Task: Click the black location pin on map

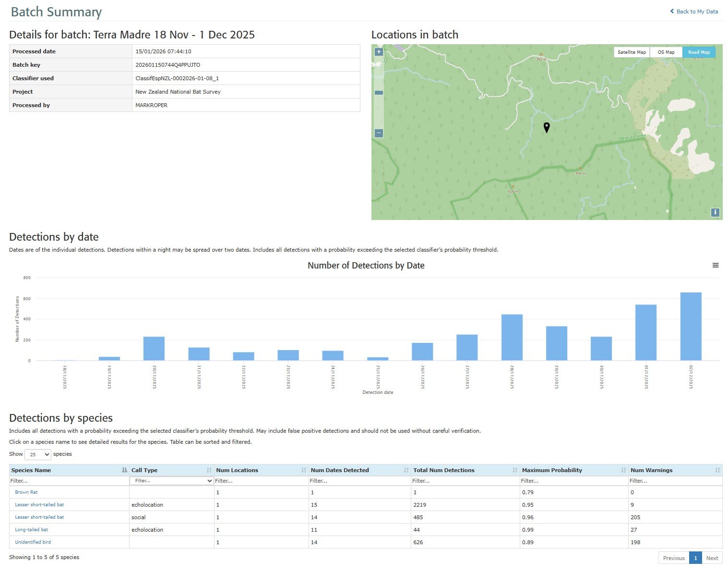Action: click(x=546, y=127)
